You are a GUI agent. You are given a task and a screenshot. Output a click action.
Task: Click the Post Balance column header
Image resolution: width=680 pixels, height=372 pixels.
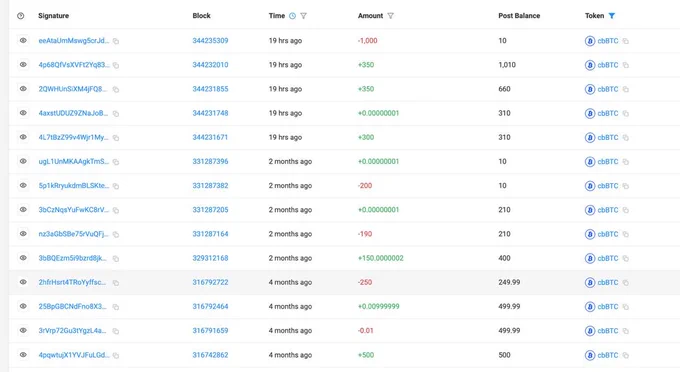pos(519,16)
